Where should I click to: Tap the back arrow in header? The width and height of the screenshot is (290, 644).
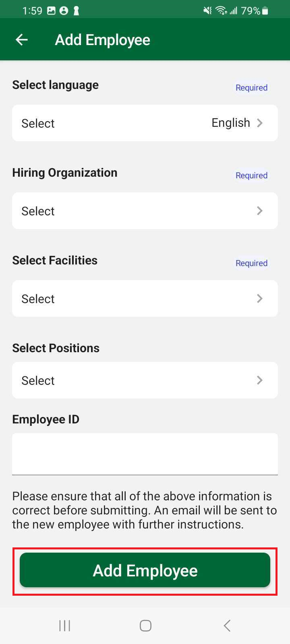[x=21, y=39]
